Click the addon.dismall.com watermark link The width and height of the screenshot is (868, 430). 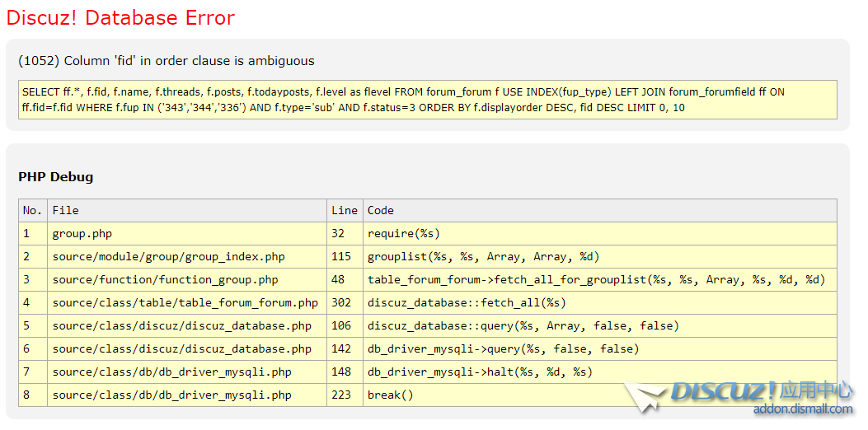[802, 409]
